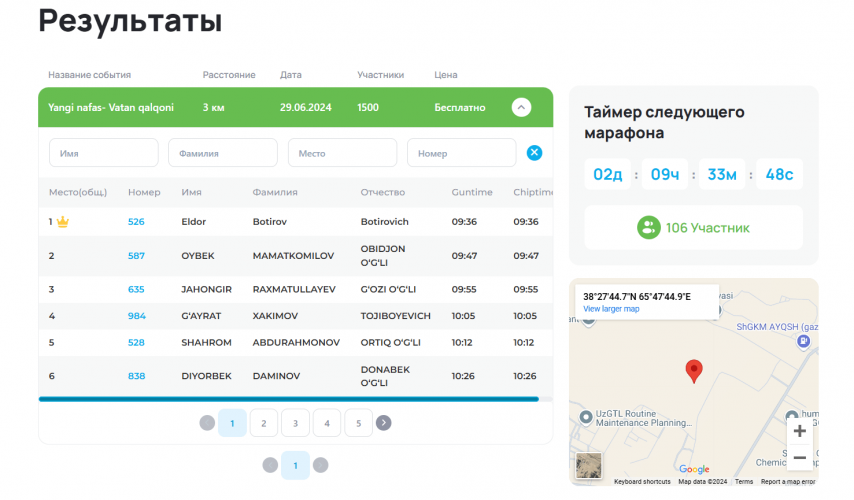854x500 pixels.
Task: Zoom out on the map with the minus button
Action: 800,458
